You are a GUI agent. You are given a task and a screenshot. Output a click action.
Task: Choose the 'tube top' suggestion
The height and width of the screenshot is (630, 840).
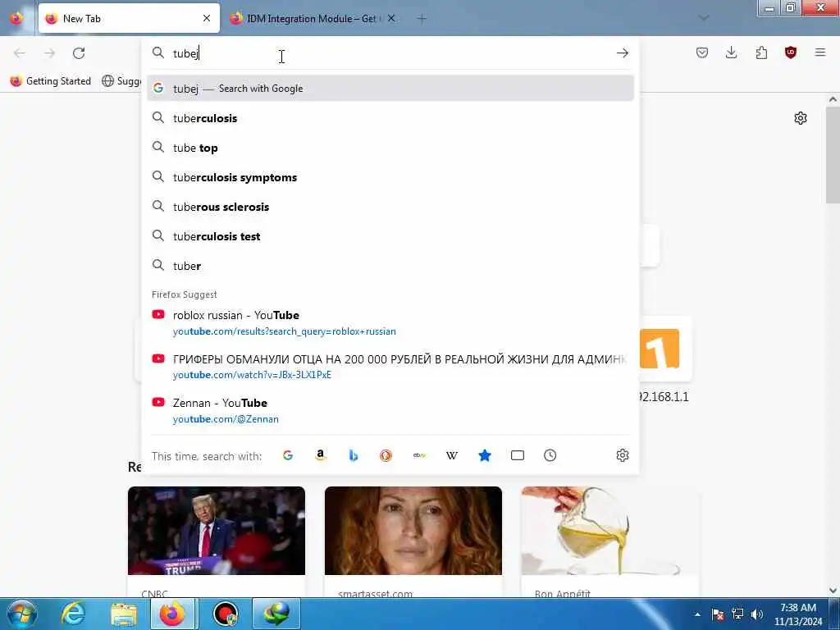click(x=390, y=148)
